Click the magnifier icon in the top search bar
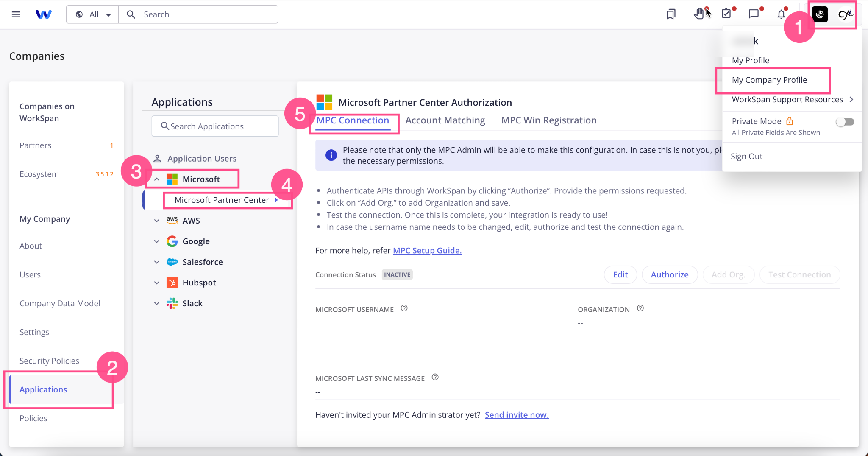The width and height of the screenshot is (868, 456). click(x=131, y=14)
